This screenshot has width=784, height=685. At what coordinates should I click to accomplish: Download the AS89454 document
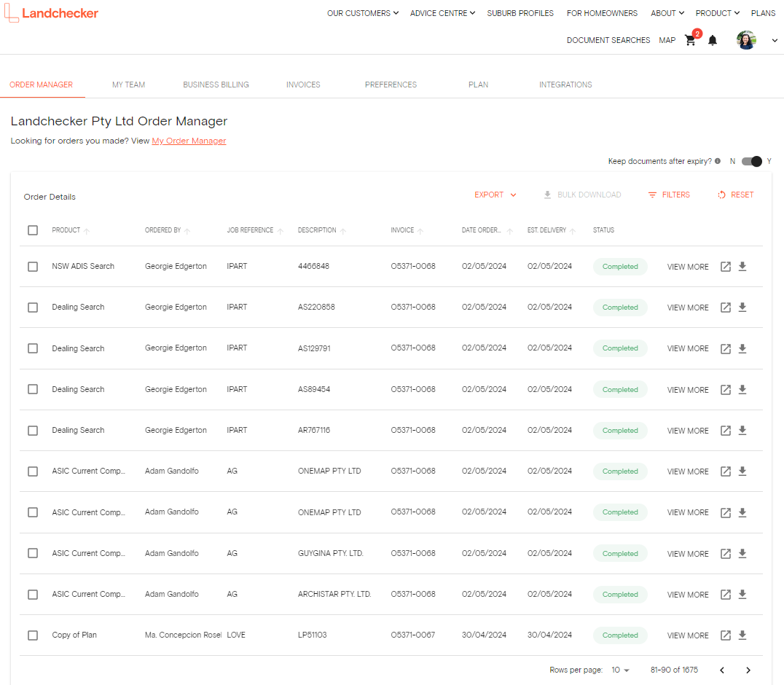742,389
